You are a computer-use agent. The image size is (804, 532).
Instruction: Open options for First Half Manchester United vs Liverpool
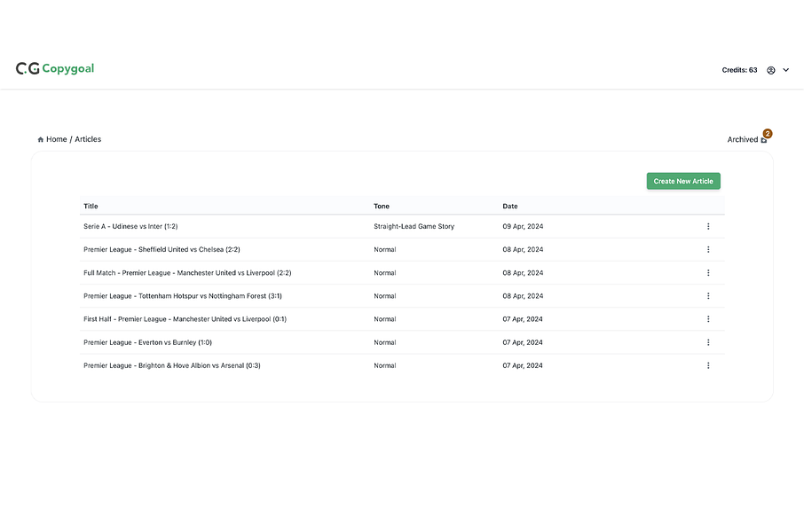click(708, 319)
